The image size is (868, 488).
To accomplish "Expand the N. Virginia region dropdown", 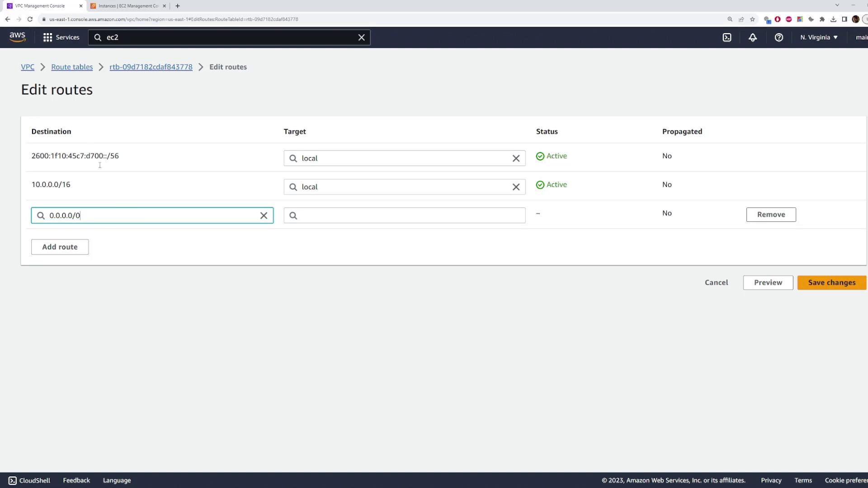I will 819,38.
